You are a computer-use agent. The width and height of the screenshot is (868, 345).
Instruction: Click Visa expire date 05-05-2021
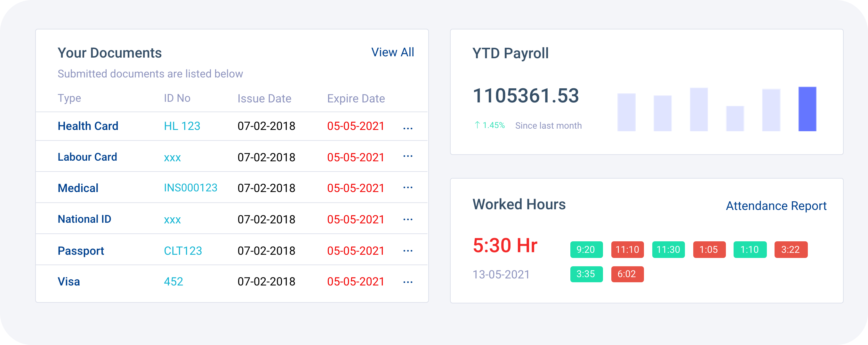(356, 282)
